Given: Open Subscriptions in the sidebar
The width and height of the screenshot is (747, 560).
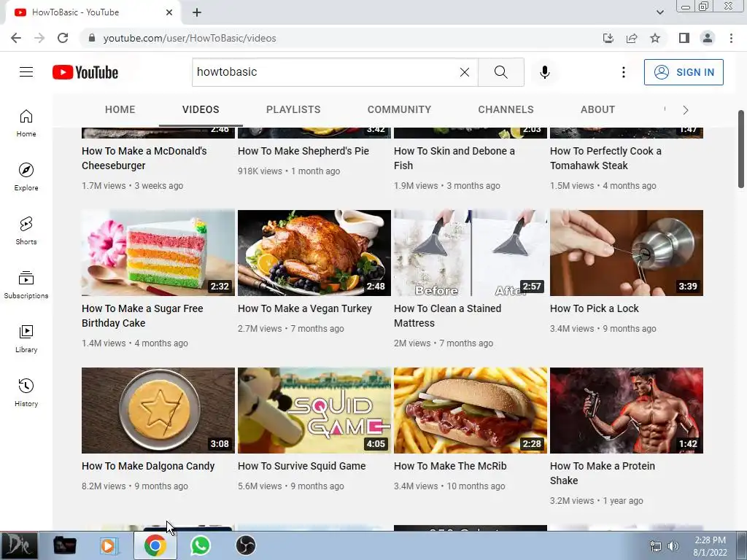Looking at the screenshot, I should 26,285.
